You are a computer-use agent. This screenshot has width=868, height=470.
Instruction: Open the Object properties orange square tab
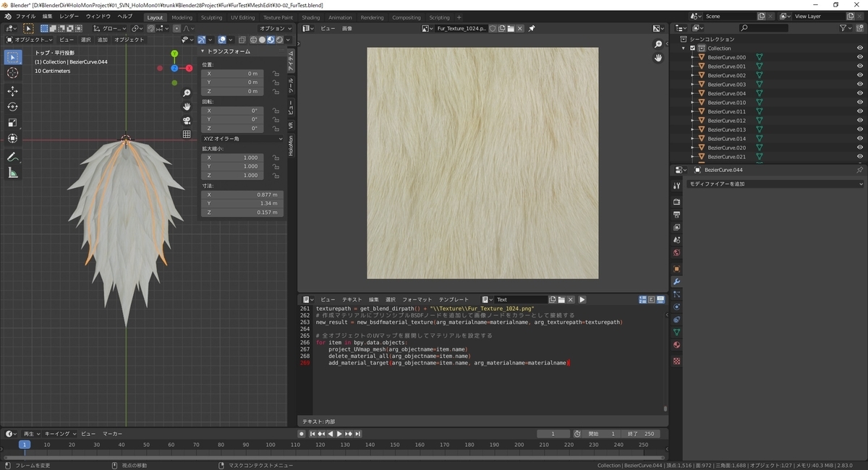point(676,268)
